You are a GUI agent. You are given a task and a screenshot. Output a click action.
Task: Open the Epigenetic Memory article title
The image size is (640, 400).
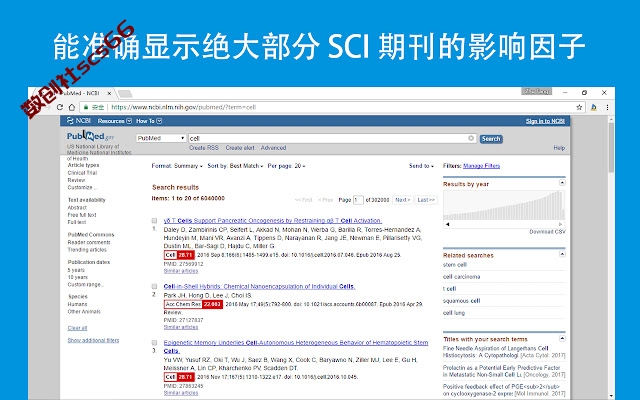(x=296, y=347)
